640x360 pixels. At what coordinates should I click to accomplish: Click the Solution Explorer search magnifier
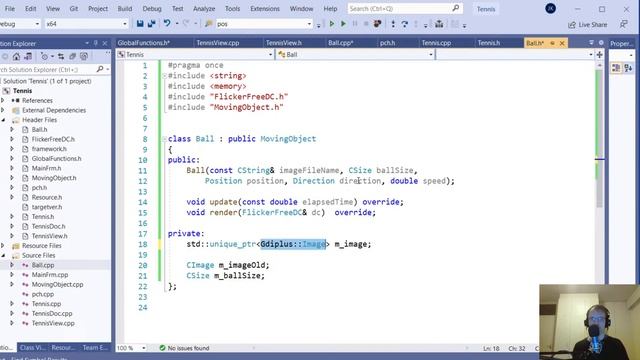(100, 69)
